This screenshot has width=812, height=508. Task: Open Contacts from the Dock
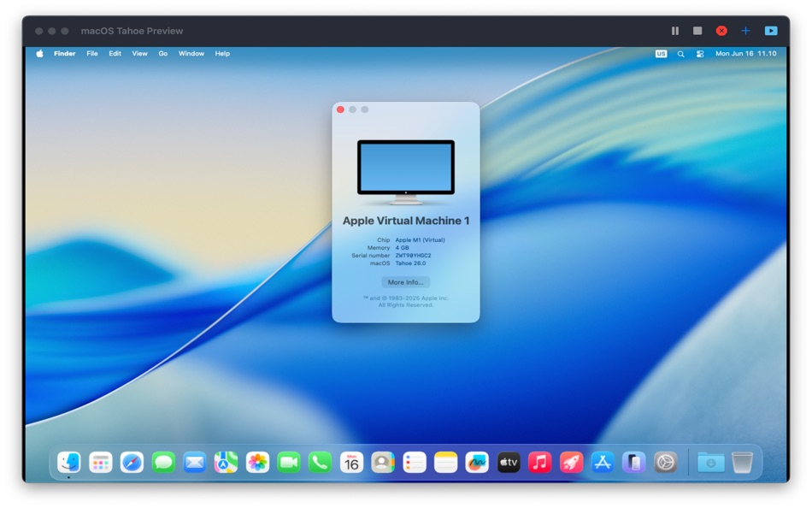pyautogui.click(x=383, y=462)
